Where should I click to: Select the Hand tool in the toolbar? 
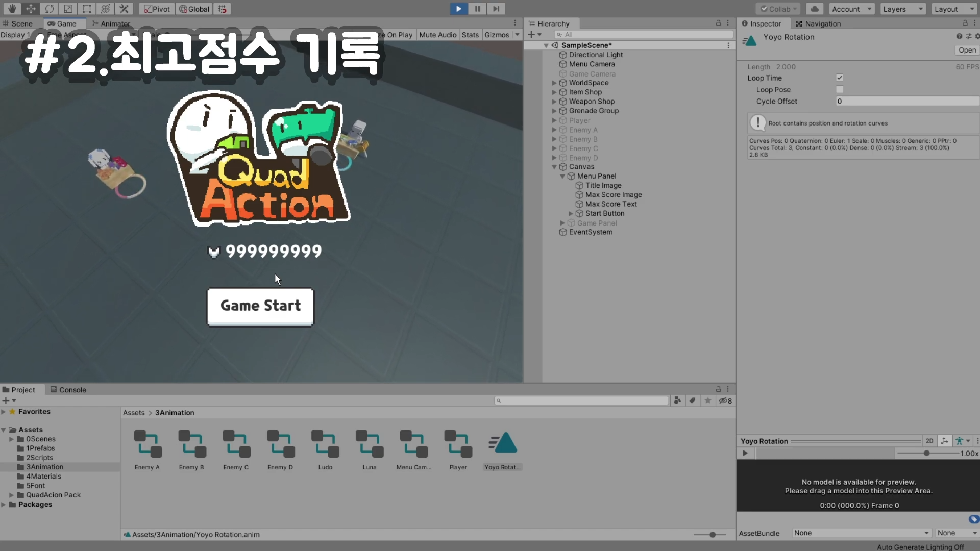tap(12, 9)
